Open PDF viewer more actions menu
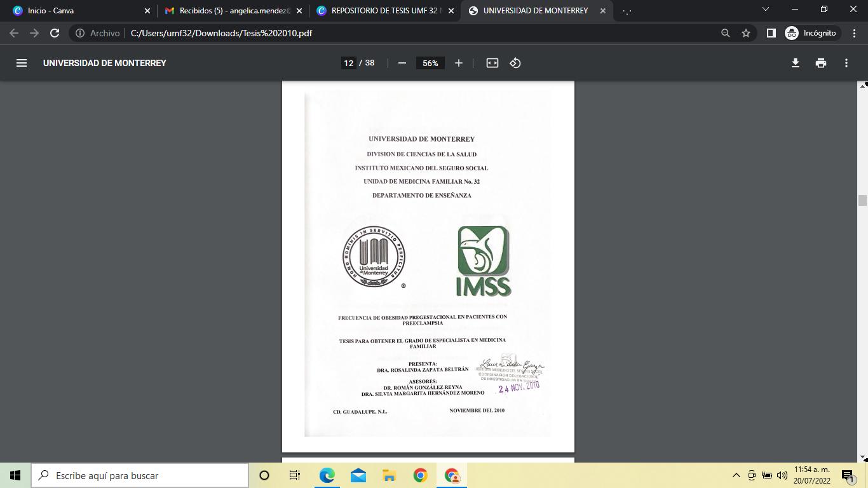 (x=846, y=63)
